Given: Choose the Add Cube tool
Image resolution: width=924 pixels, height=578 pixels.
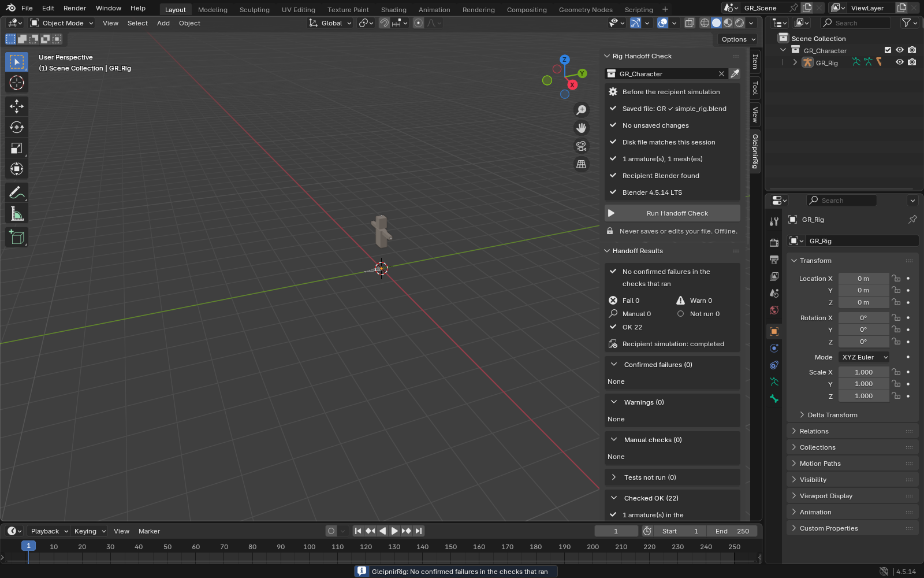Looking at the screenshot, I should [17, 237].
